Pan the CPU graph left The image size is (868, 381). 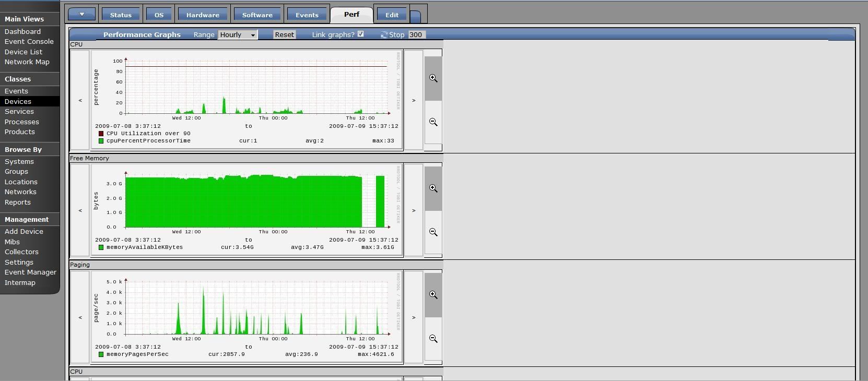tap(80, 100)
